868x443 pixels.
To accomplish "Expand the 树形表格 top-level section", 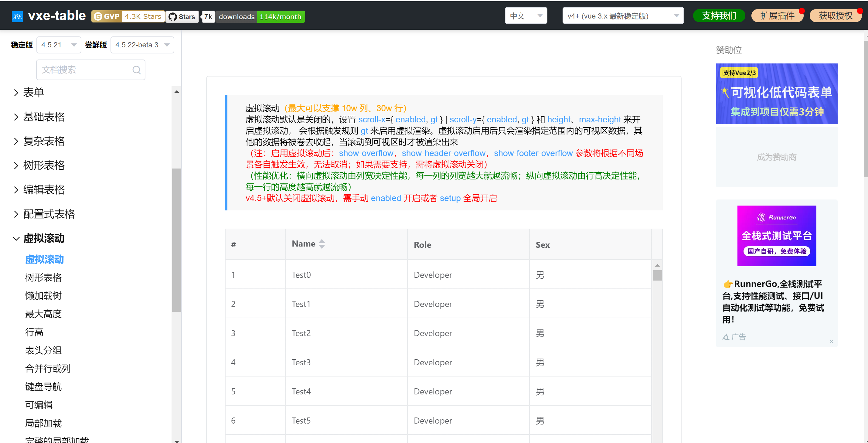I will point(39,165).
